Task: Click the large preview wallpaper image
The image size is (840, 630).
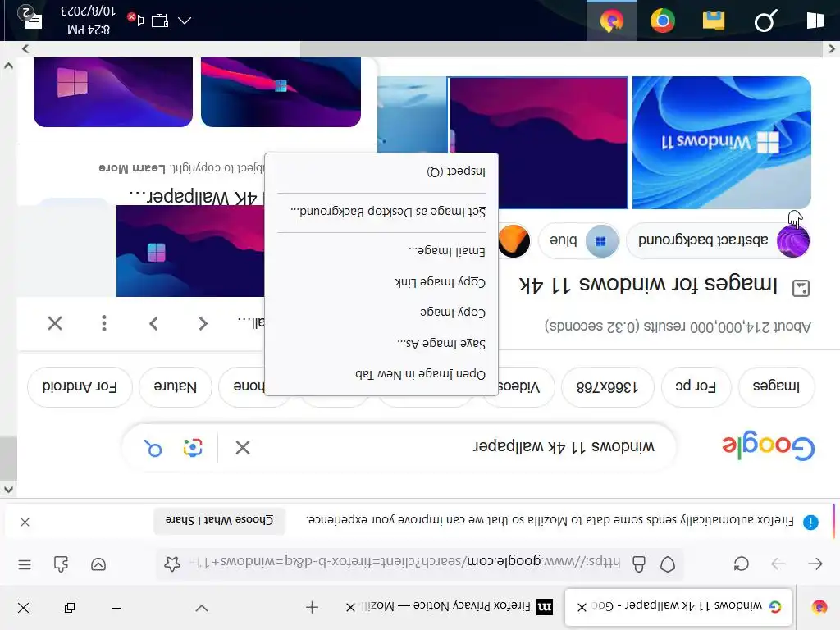Action: pos(190,251)
